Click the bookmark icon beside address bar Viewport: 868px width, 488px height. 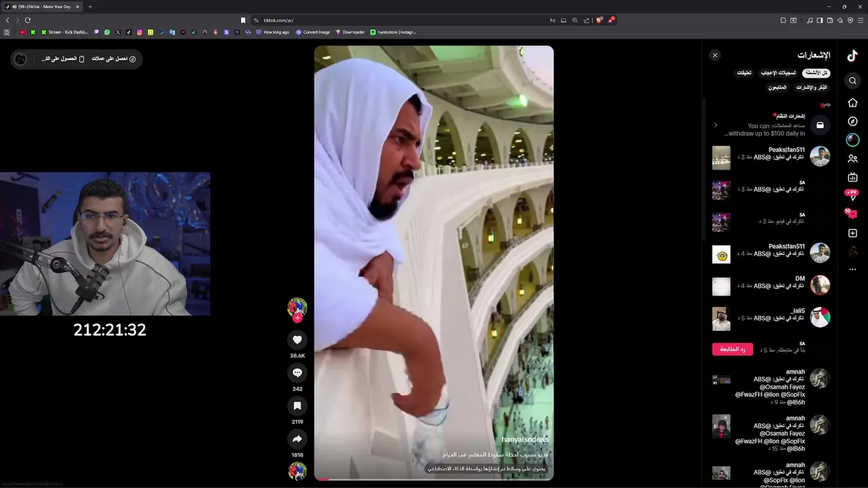[243, 20]
